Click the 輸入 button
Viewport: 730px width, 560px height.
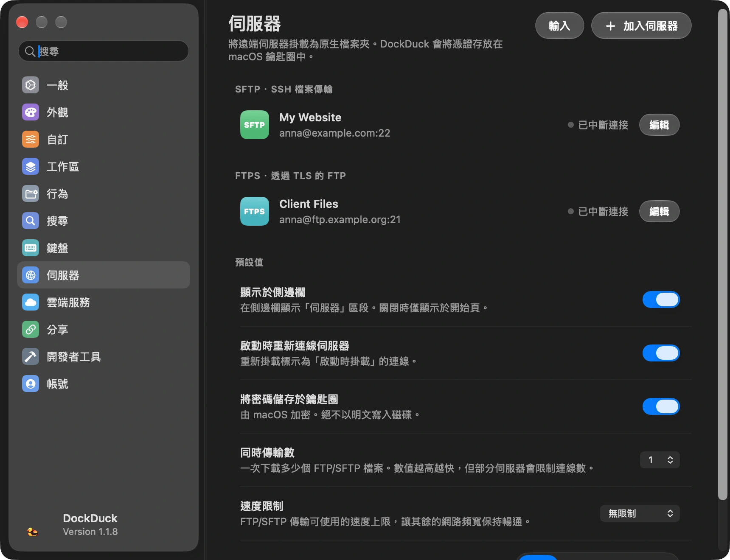point(559,26)
